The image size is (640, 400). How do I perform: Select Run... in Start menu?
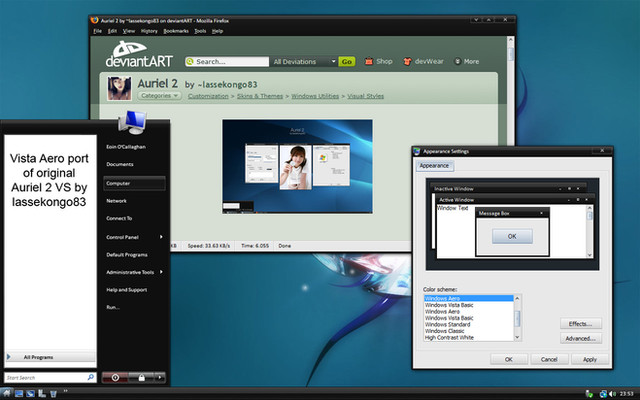(x=113, y=307)
